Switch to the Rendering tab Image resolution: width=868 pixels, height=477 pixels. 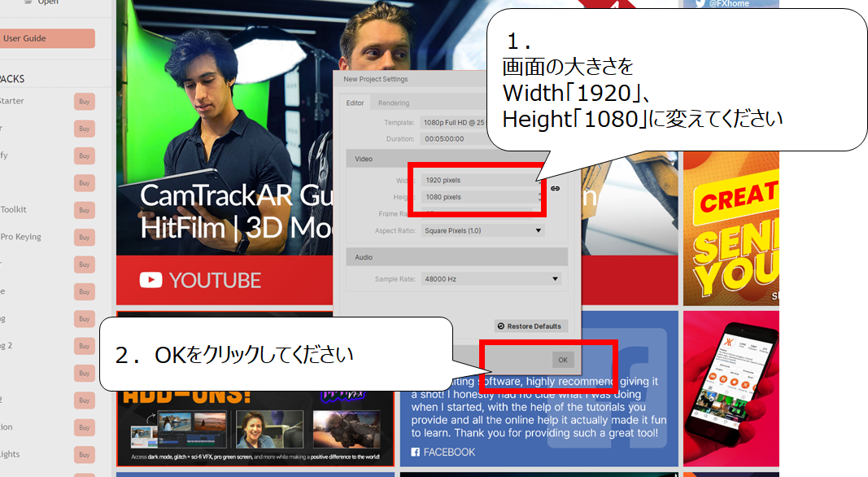(x=394, y=103)
